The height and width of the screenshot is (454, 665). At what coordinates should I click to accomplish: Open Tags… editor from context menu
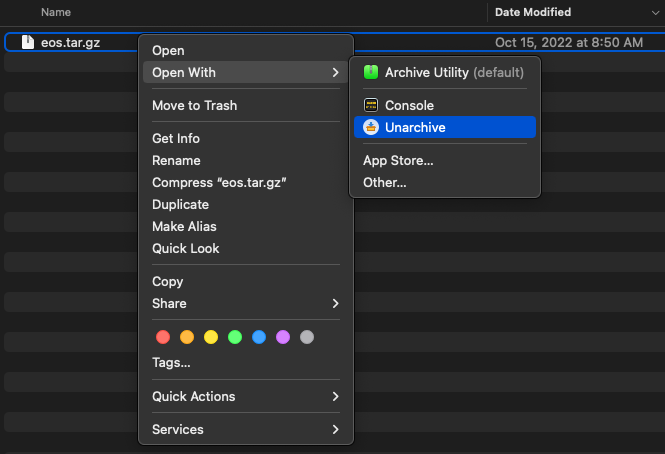(x=171, y=362)
